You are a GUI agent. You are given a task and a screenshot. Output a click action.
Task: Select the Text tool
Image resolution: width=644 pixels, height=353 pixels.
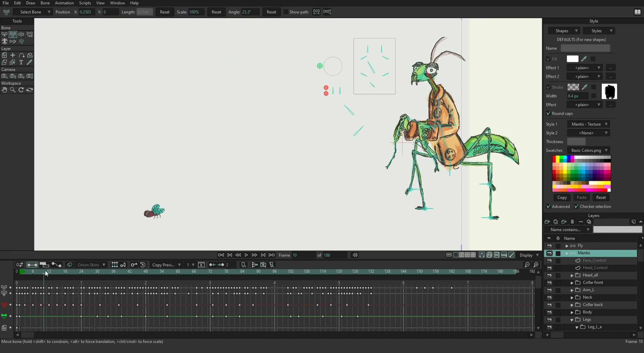pos(21,62)
